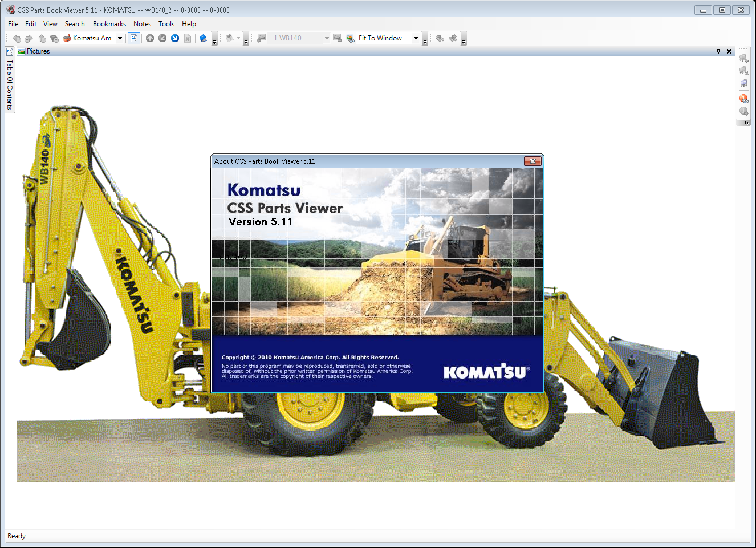This screenshot has width=756, height=548.
Task: Click the red callout search binoculars icon
Action: pos(743,98)
